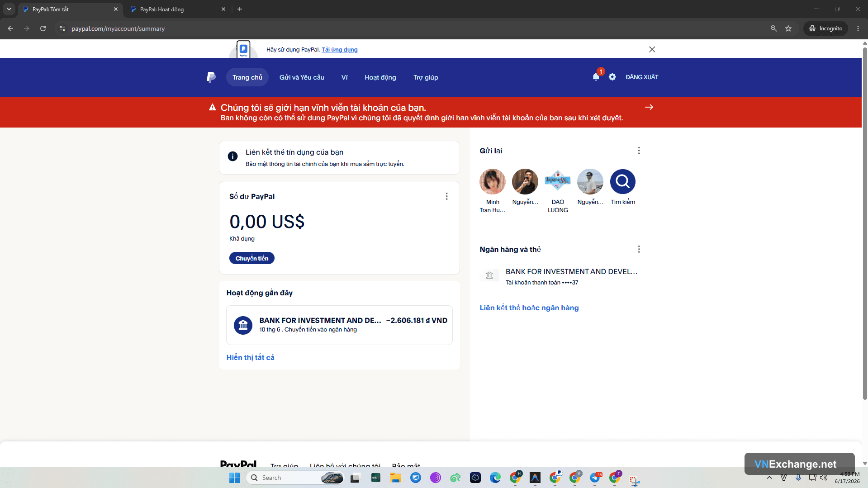The width and height of the screenshot is (868, 488).
Task: Open the notifications bell
Action: pyautogui.click(x=596, y=77)
